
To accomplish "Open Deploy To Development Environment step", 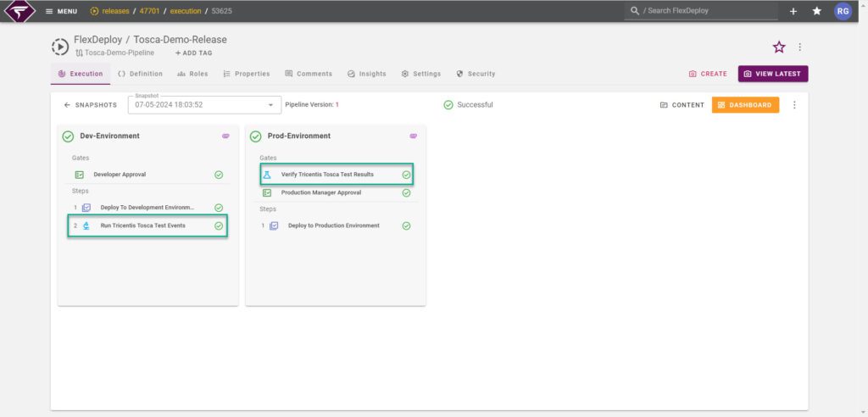I will pos(147,208).
